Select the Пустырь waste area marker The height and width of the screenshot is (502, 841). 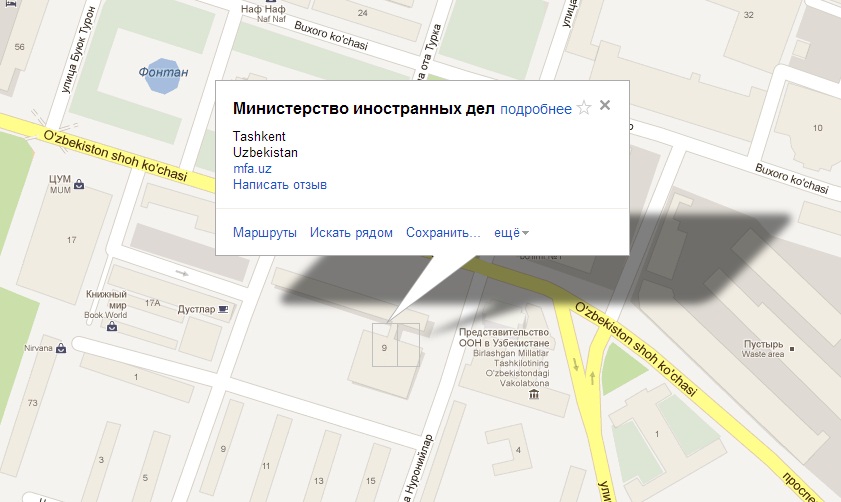pos(792,349)
